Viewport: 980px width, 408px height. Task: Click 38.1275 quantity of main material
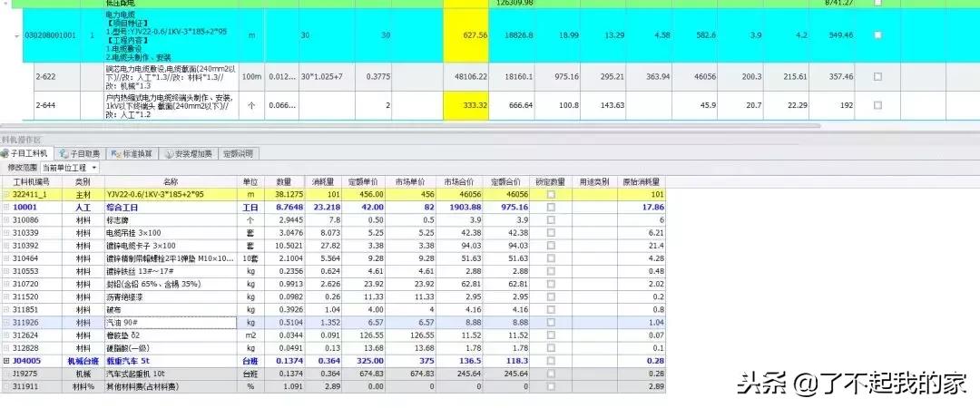tap(285, 195)
